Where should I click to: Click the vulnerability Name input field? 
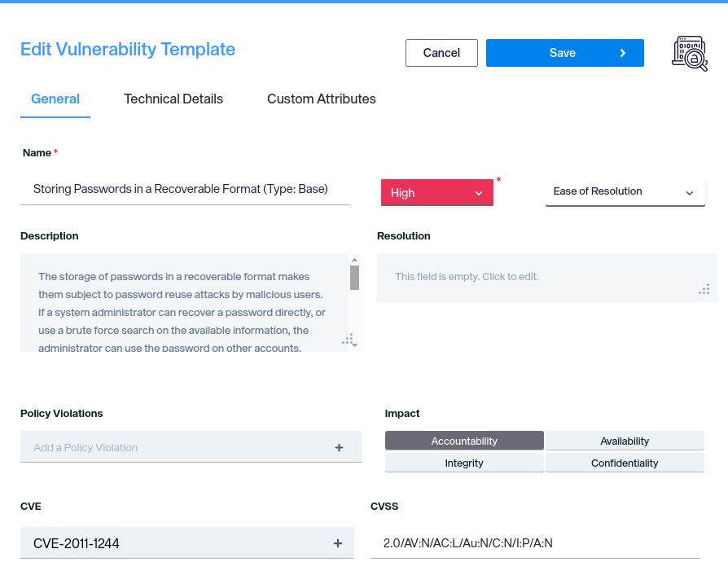(185, 189)
